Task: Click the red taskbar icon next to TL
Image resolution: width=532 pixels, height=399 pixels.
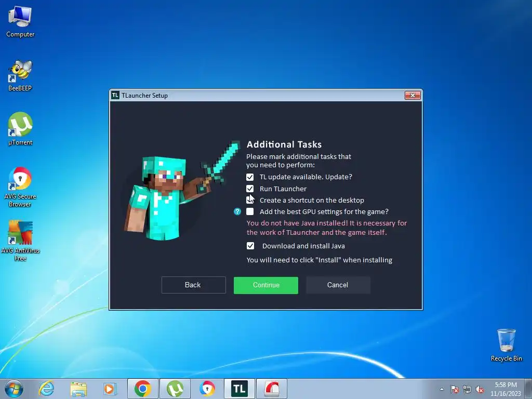Action: (271, 389)
